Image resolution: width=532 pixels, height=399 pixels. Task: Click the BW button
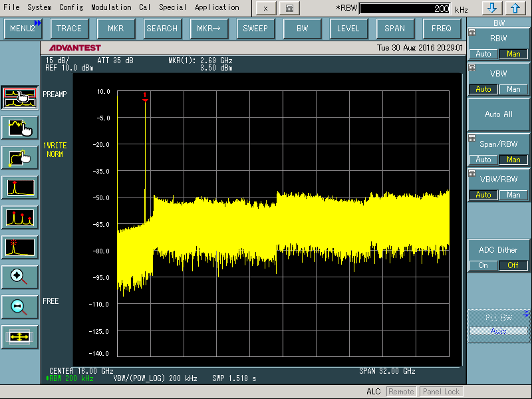pos(302,29)
